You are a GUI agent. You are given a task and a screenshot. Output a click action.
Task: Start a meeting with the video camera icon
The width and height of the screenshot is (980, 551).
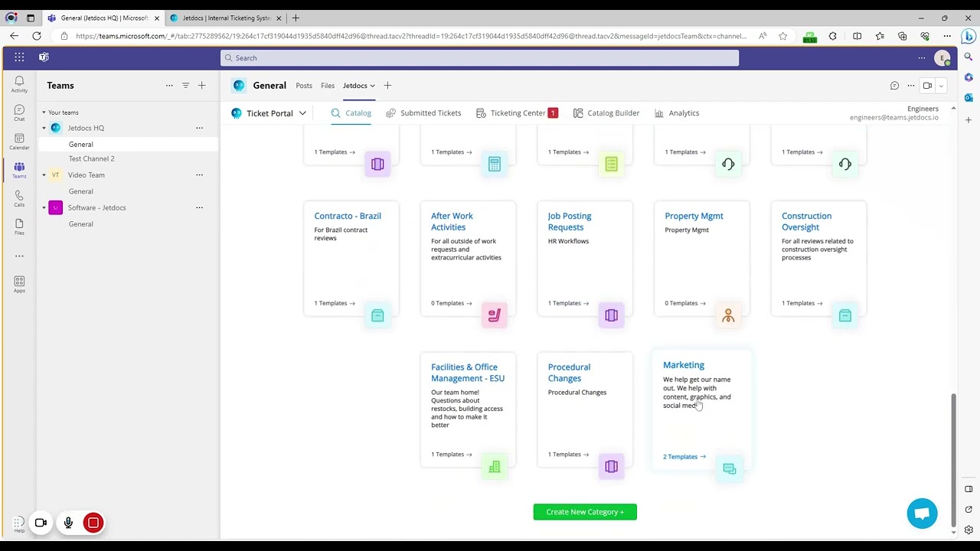point(927,86)
